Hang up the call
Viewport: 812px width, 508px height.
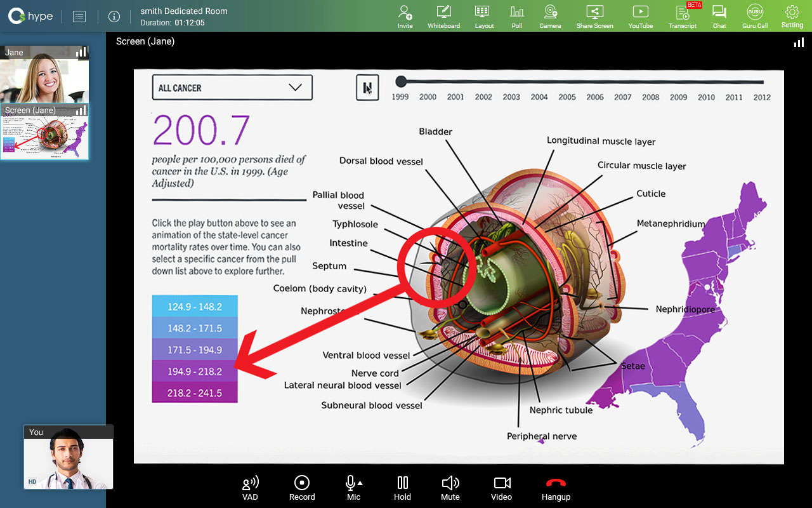556,488
